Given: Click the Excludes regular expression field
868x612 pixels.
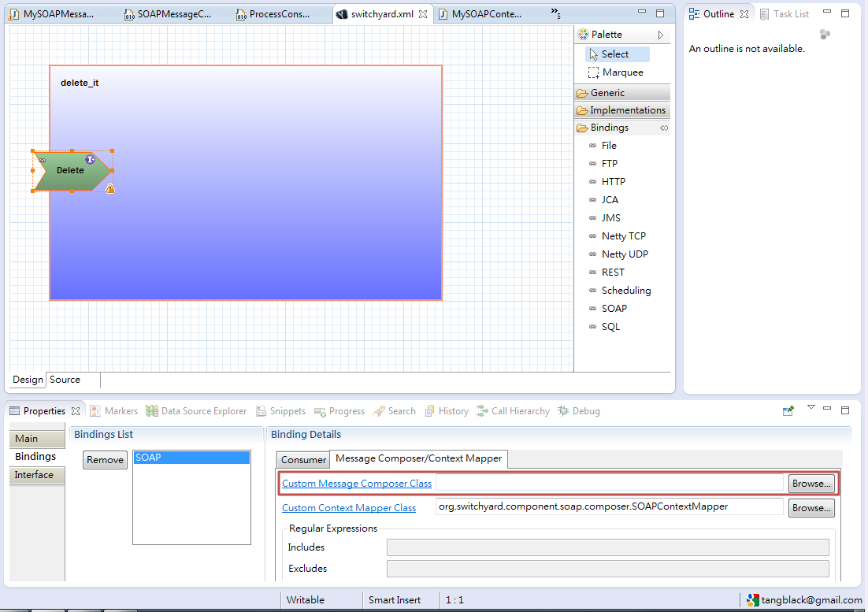Looking at the screenshot, I should (x=608, y=569).
